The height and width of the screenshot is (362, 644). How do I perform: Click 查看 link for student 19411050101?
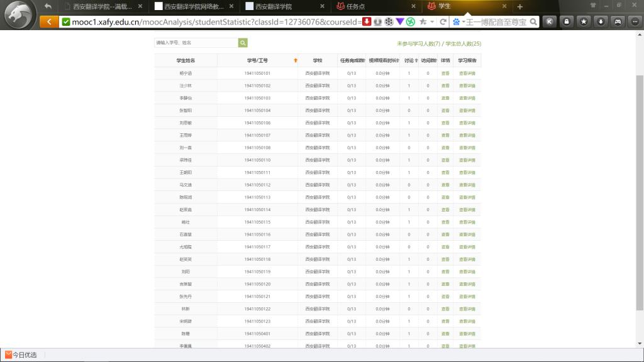(445, 74)
